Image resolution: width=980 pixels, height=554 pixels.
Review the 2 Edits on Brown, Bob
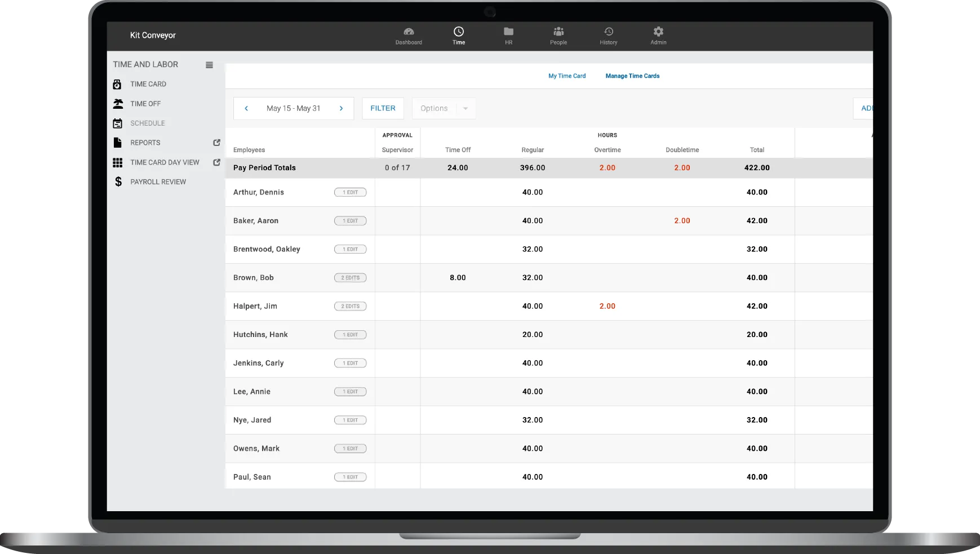pos(350,277)
